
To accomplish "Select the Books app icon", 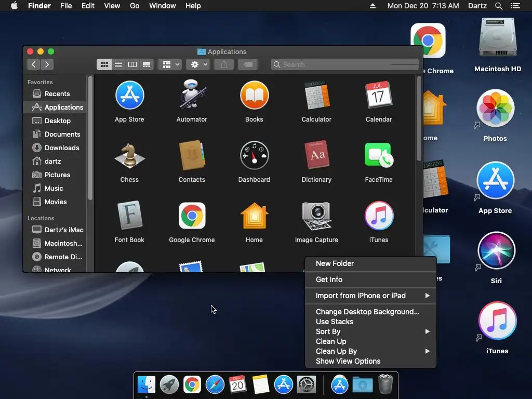I will (x=254, y=96).
